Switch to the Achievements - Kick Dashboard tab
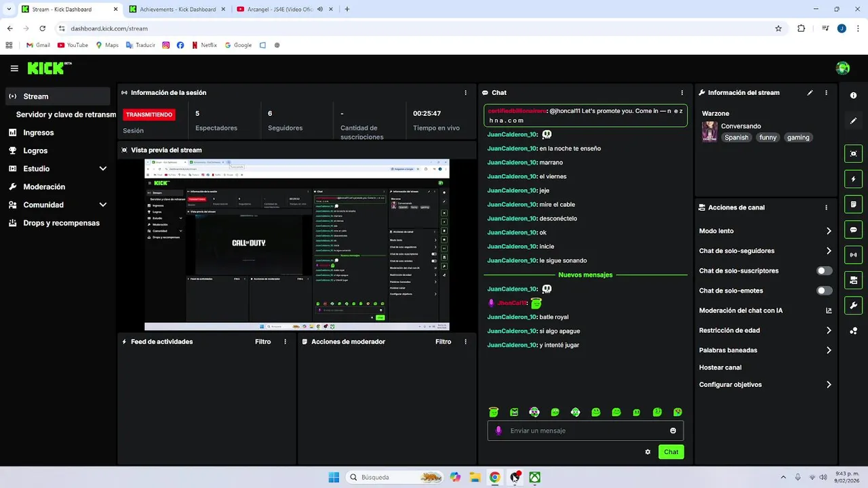Viewport: 868px width, 488px height. tap(178, 9)
